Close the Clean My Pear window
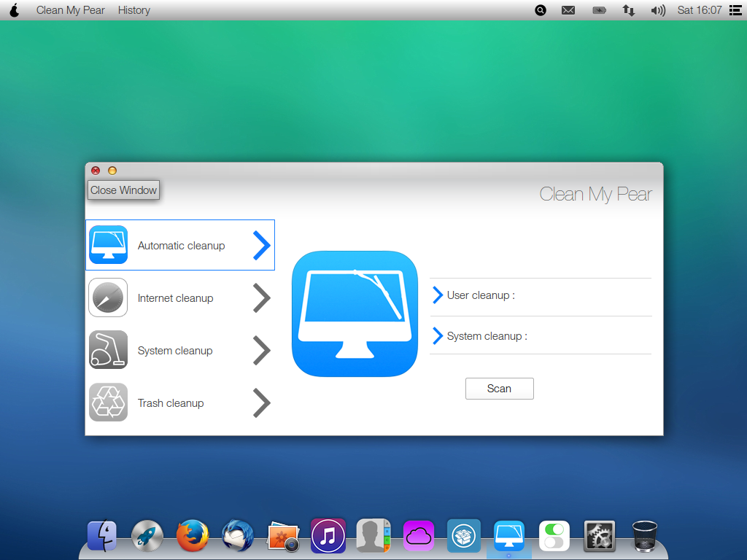747x560 pixels. (96, 171)
